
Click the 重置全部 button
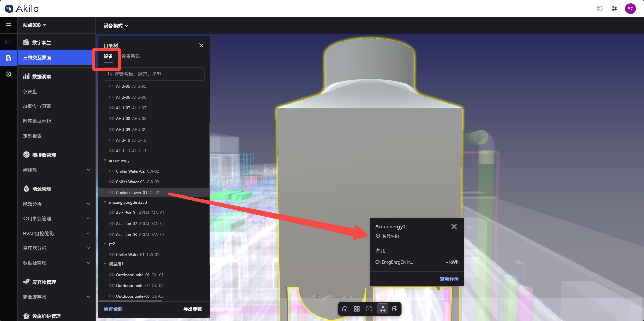tap(113, 309)
